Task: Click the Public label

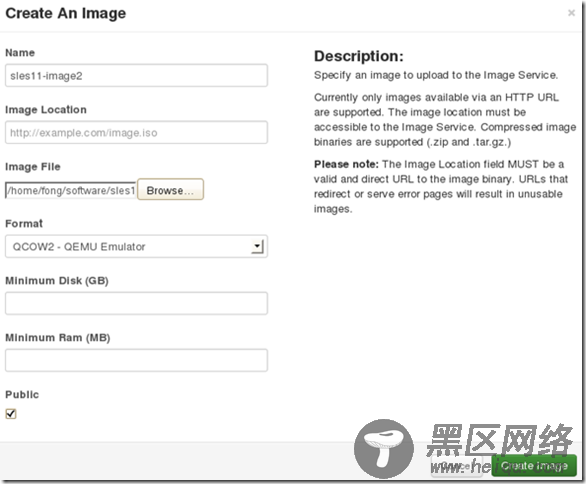Action: [22, 394]
